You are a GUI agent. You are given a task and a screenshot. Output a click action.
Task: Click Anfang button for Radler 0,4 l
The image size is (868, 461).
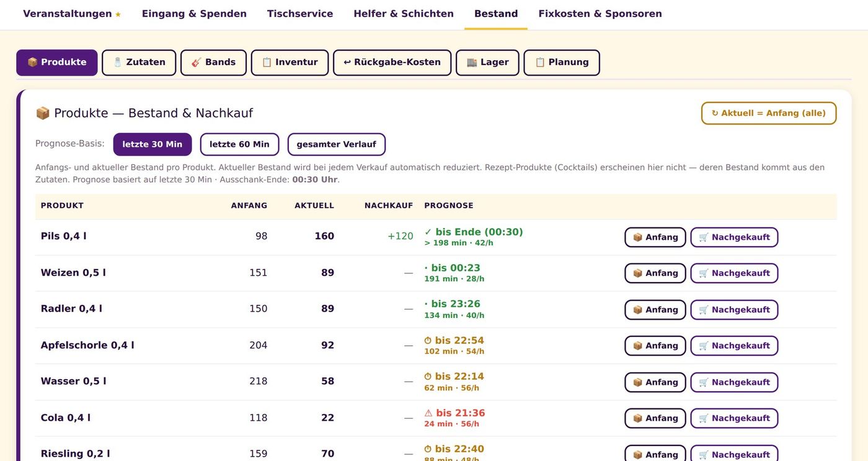tap(655, 310)
